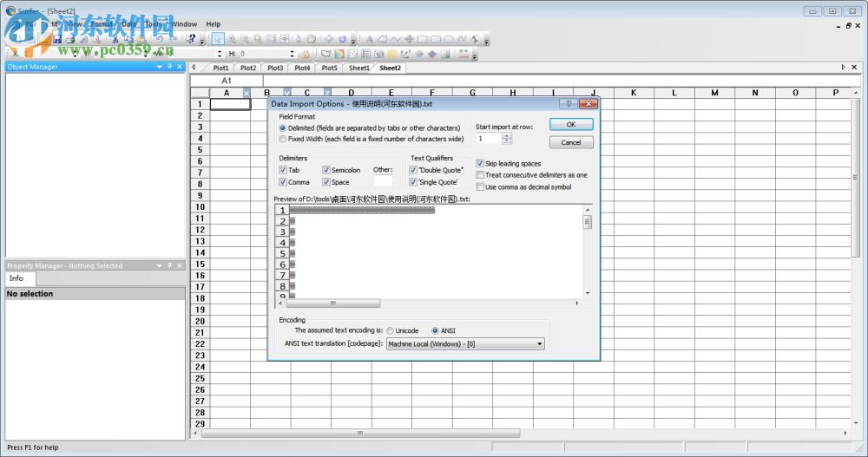Choose Unicode as the text encoding
This screenshot has height=457, width=868.
(391, 330)
